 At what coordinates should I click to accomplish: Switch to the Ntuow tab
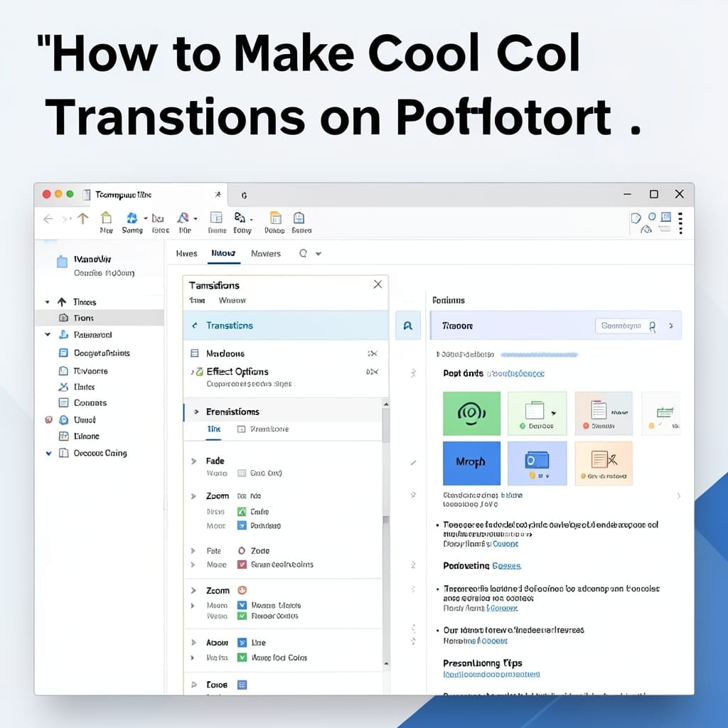(x=223, y=254)
